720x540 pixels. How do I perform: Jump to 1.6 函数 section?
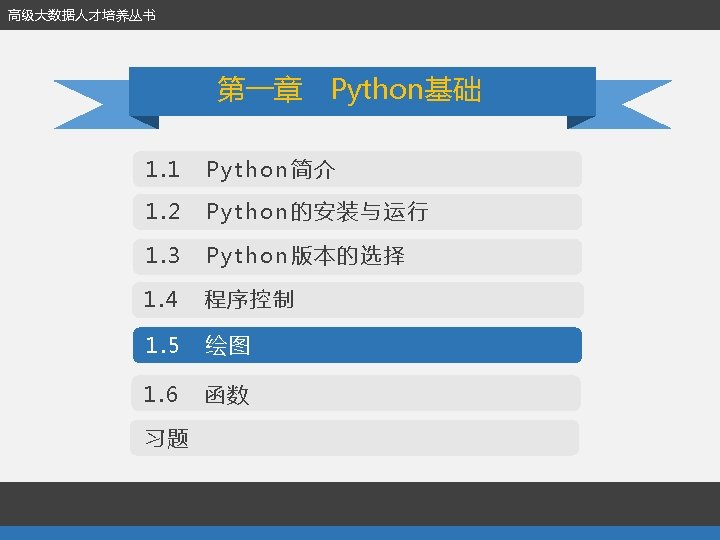(x=356, y=393)
